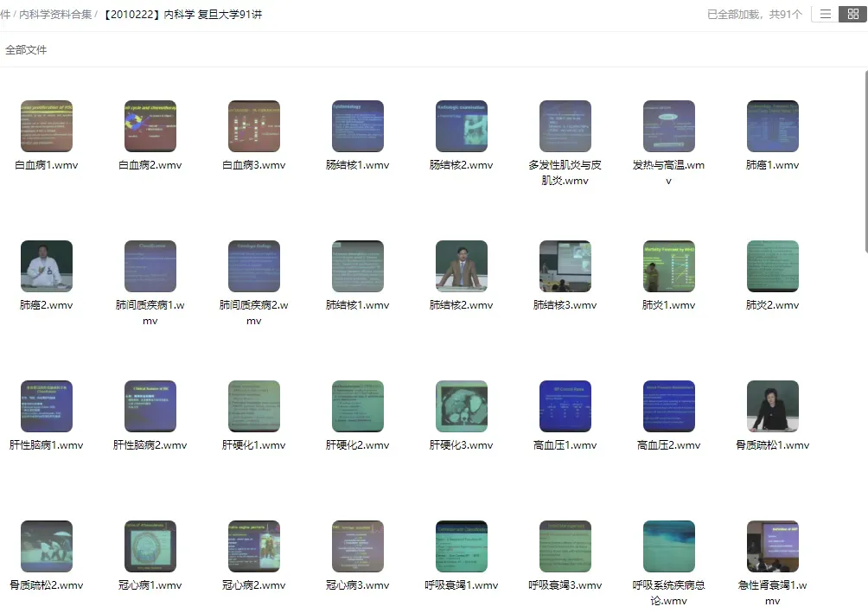
Task: Open video thumbnail 呼吸系统疾病总论.wmv
Action: (x=668, y=546)
